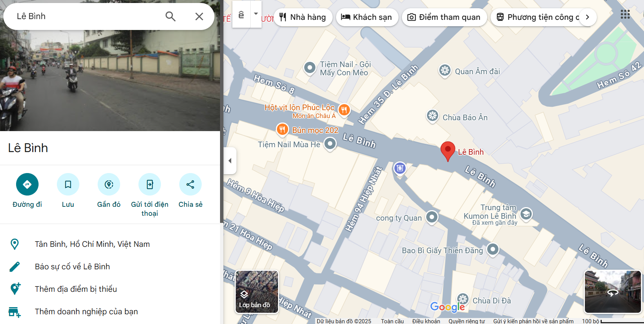Click the Tiệm Nail Mùa Hè marker
Viewport: 644px width, 324px height.
[x=330, y=143]
